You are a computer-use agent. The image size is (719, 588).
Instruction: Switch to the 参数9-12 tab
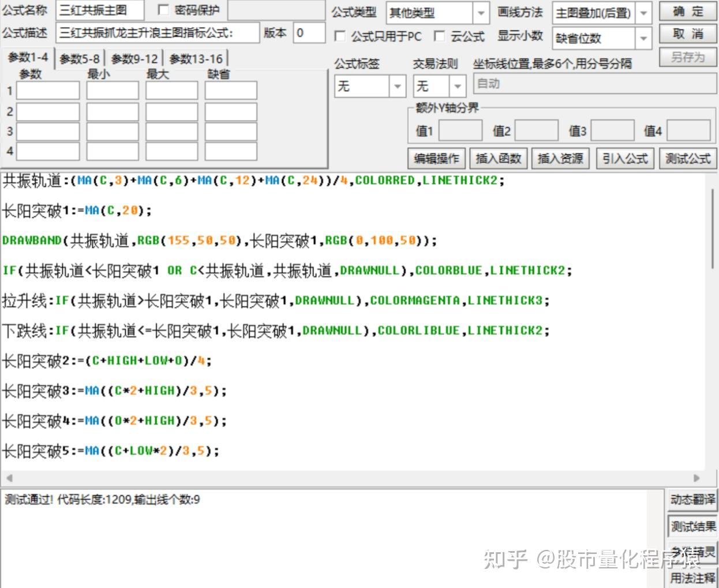[134, 59]
